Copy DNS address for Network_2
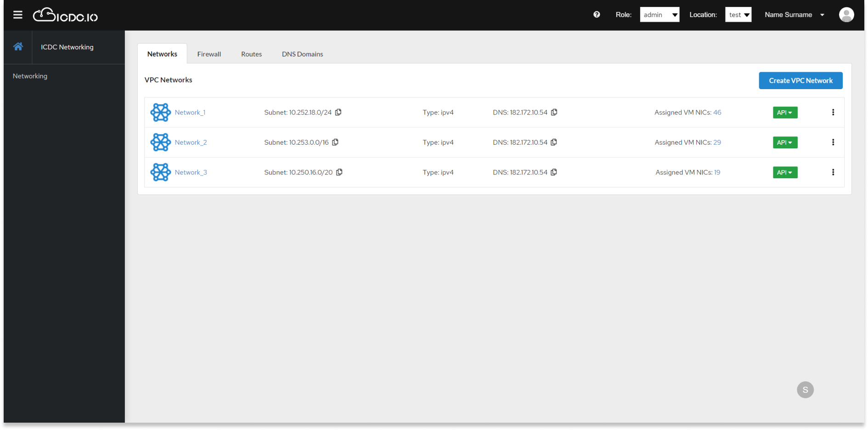Viewport: 868px width, 430px height. click(x=554, y=142)
